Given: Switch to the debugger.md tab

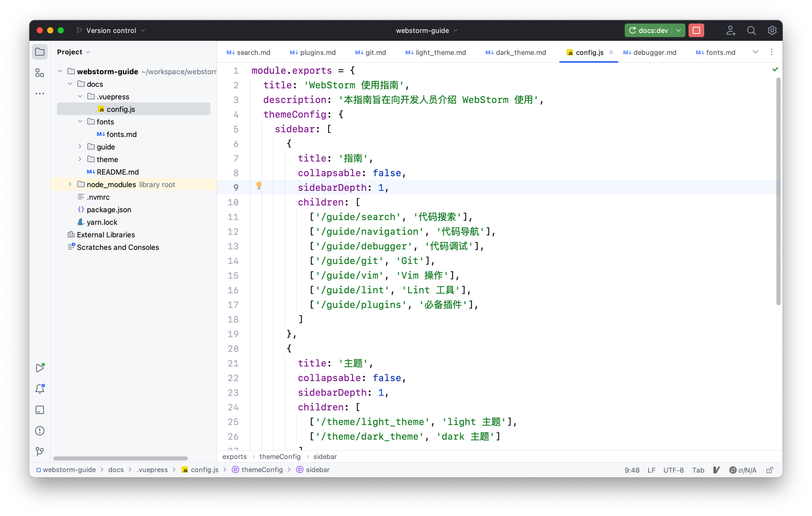Looking at the screenshot, I should (x=650, y=52).
